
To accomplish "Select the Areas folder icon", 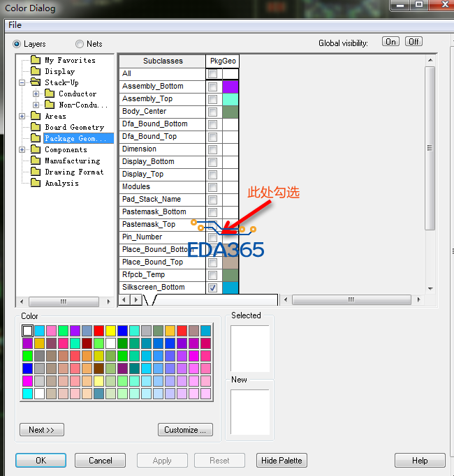I will click(36, 116).
